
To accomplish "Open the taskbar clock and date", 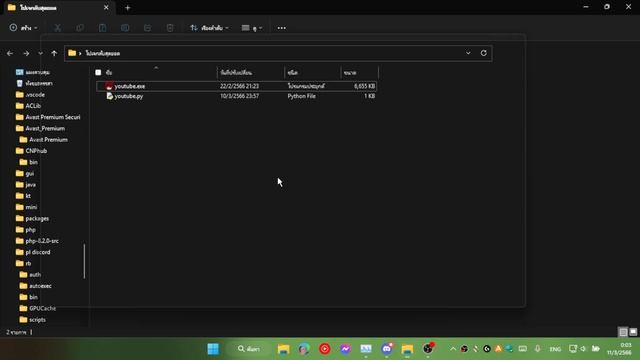I will pos(620,349).
